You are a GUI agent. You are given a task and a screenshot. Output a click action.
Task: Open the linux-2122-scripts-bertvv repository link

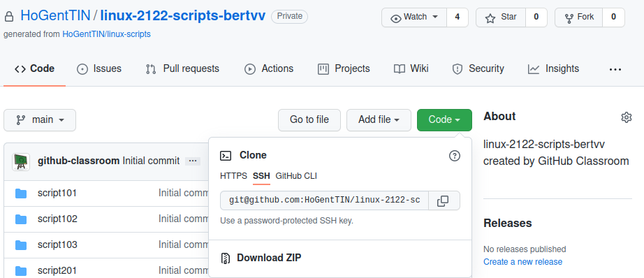pyautogui.click(x=183, y=16)
